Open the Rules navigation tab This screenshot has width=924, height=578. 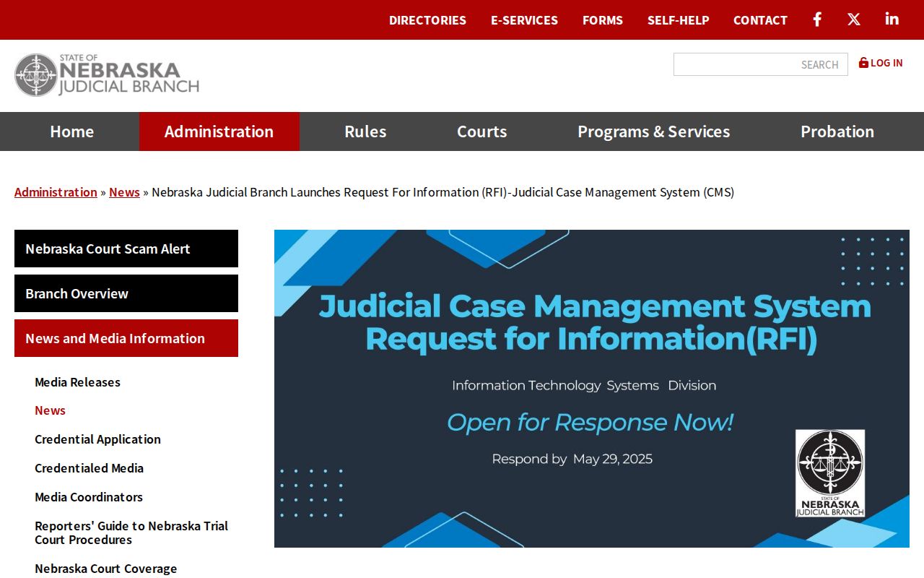click(x=365, y=131)
